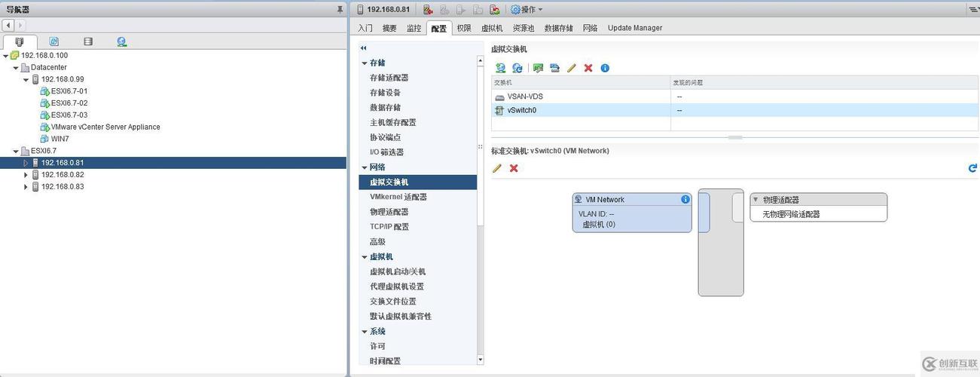Delete item with red X under 标准交换机
980x377 pixels.
pyautogui.click(x=514, y=168)
